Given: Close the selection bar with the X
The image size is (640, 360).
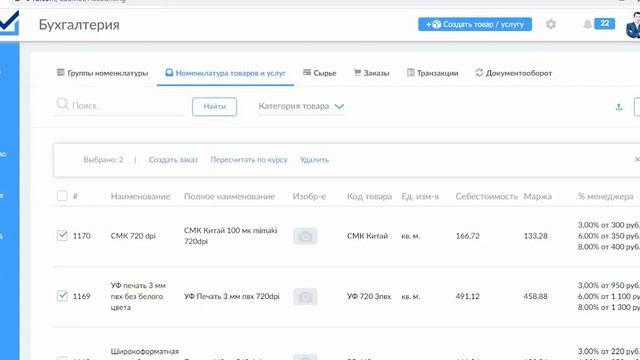Looking at the screenshot, I should tap(637, 159).
